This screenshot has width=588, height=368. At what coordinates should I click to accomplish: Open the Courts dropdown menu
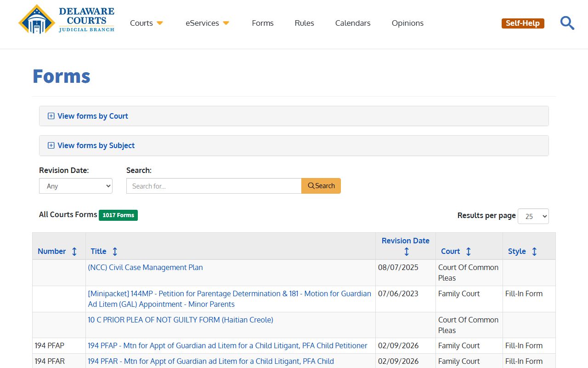(146, 23)
